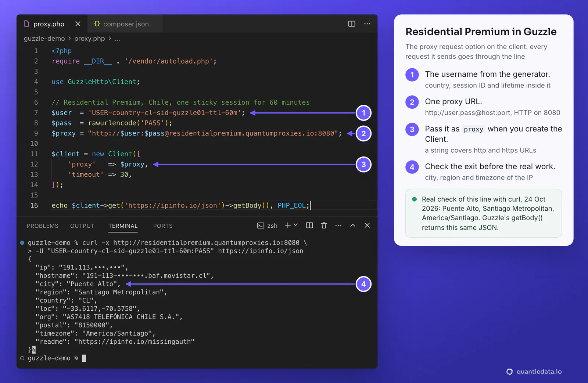Click "Puente Alto" city value in terminal output
The image size is (588, 383).
click(x=92, y=284)
